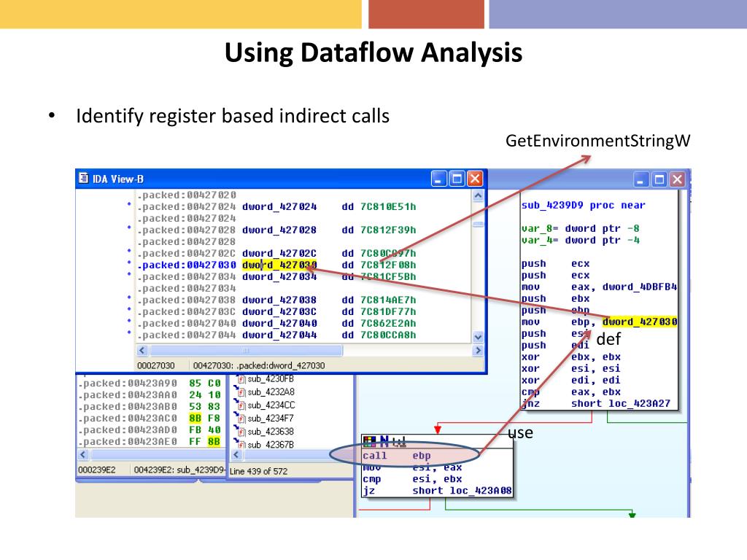The width and height of the screenshot is (747, 560).
Task: Click the down arrow of IDA View-B vertical scrollbar
Action: click(479, 337)
